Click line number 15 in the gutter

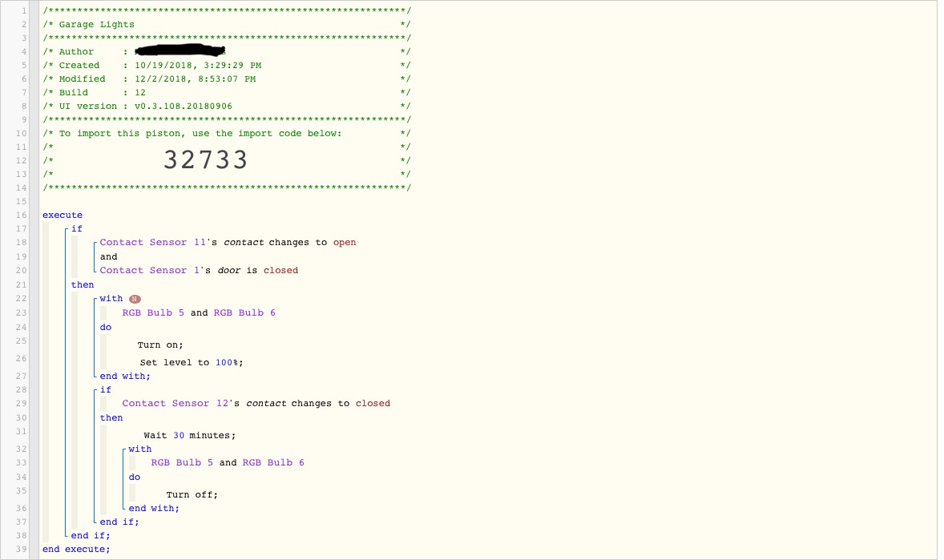pos(22,202)
